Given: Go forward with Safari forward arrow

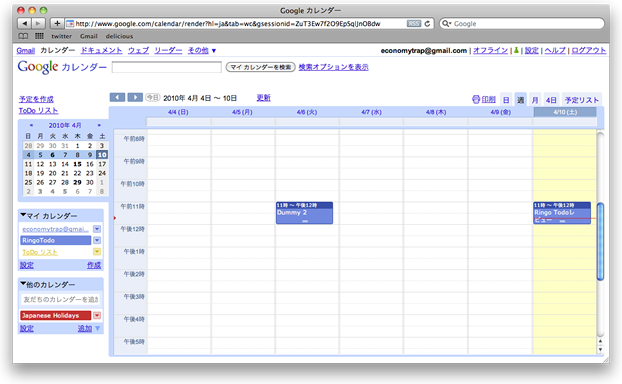Looking at the screenshot, I should coord(38,23).
